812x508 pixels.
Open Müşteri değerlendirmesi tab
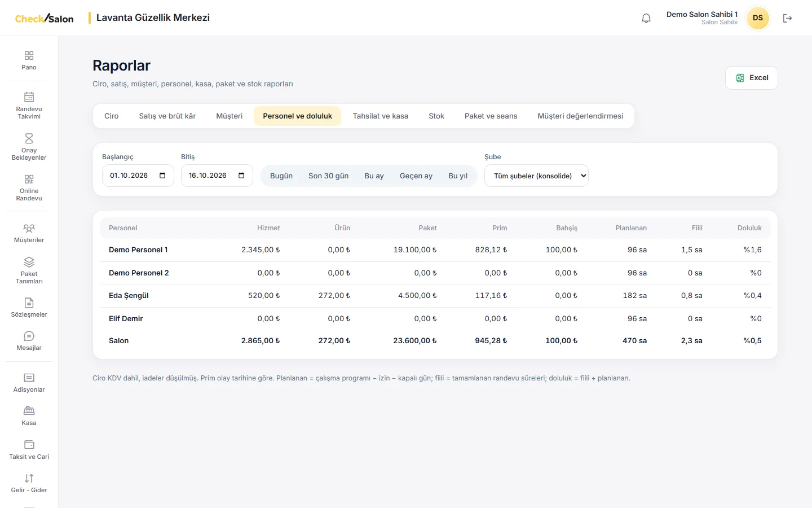(x=580, y=116)
